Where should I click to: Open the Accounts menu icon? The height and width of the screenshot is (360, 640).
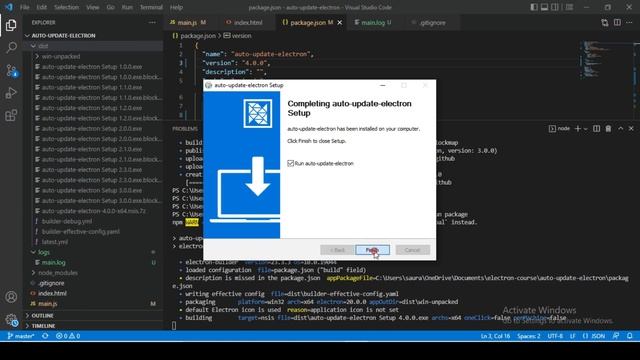pos(11,297)
